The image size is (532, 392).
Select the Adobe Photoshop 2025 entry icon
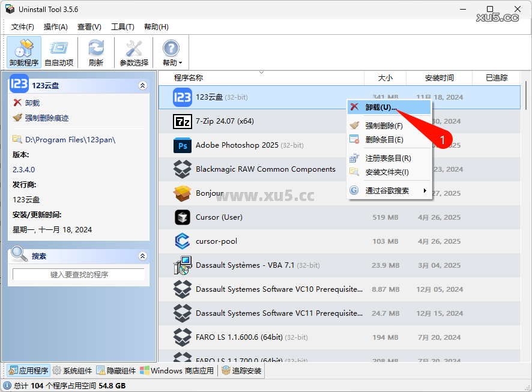pos(182,145)
